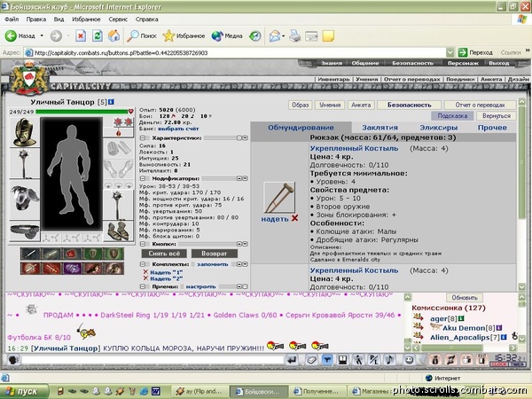Open the Избранное menu in menu bar
532x399 pixels.
point(86,20)
